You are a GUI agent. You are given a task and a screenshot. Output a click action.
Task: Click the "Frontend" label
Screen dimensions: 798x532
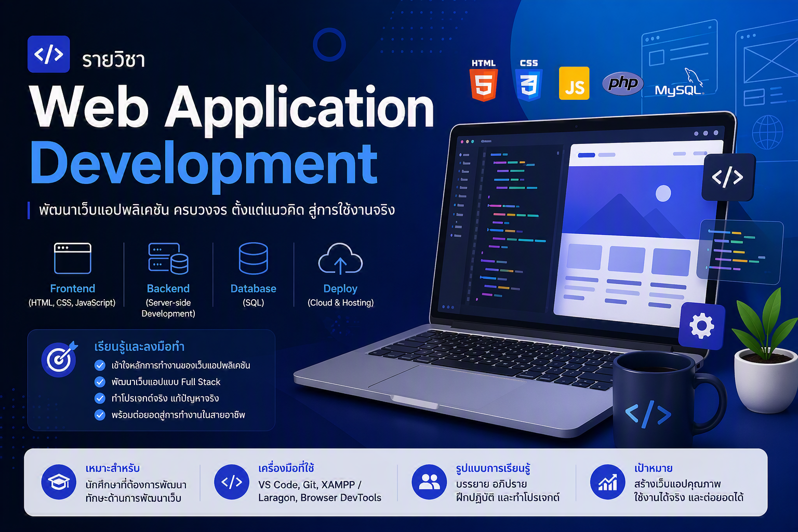point(73,288)
